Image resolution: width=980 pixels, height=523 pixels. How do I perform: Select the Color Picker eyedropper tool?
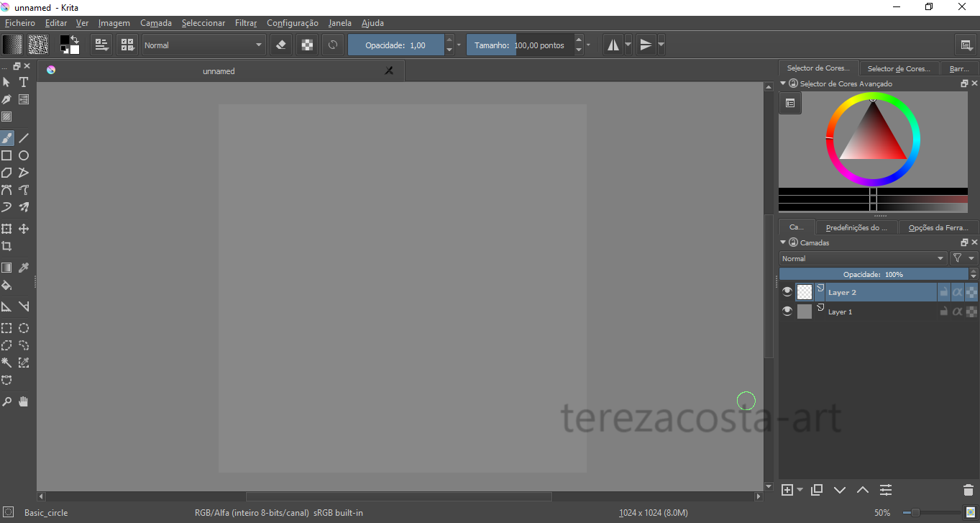point(24,268)
